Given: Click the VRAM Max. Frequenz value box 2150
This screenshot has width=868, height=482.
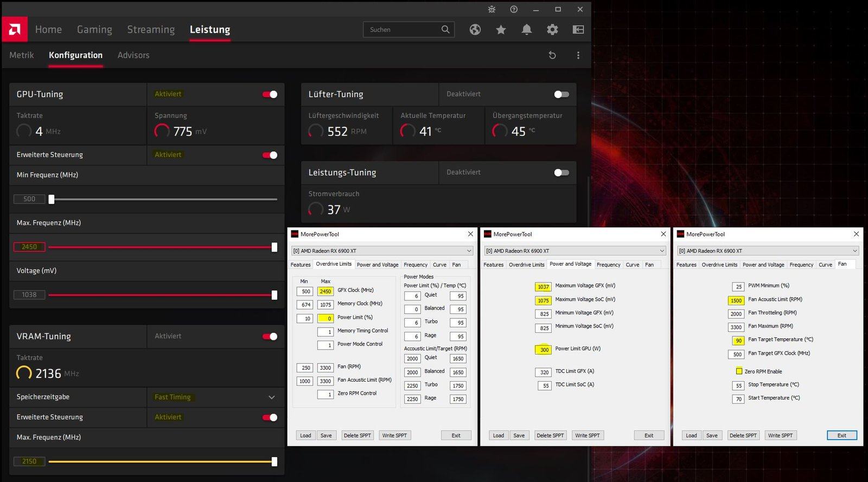Looking at the screenshot, I should tap(29, 461).
